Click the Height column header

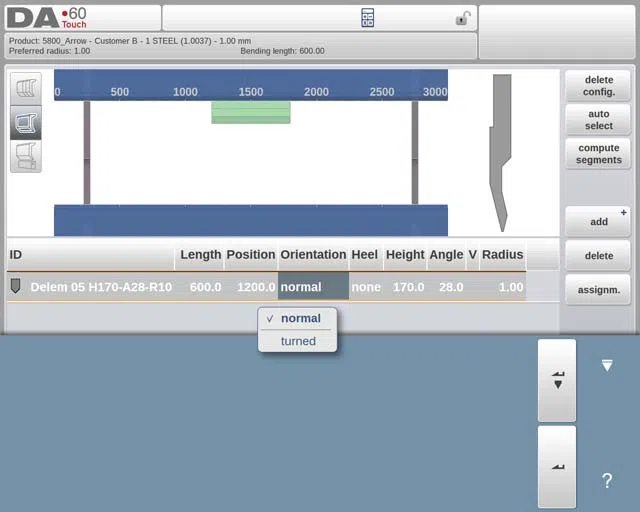coord(405,255)
